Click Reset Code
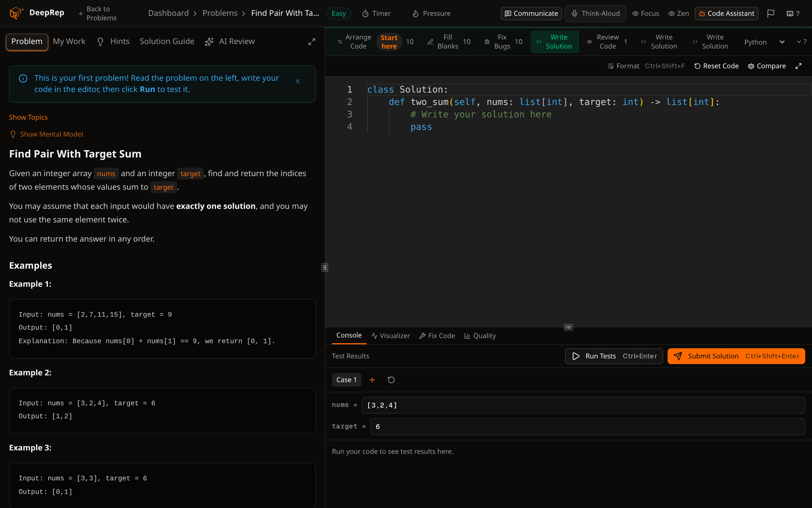812x508 pixels. pyautogui.click(x=716, y=66)
